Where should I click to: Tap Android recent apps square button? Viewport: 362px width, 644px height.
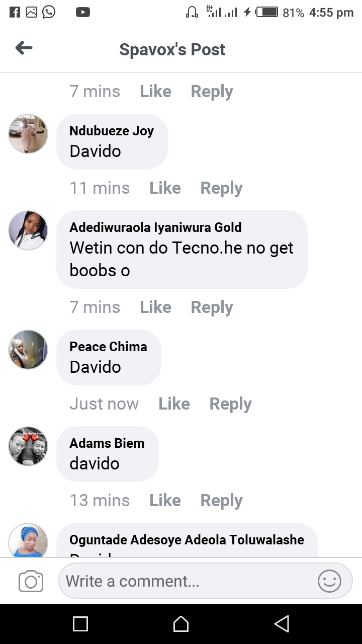(80, 624)
